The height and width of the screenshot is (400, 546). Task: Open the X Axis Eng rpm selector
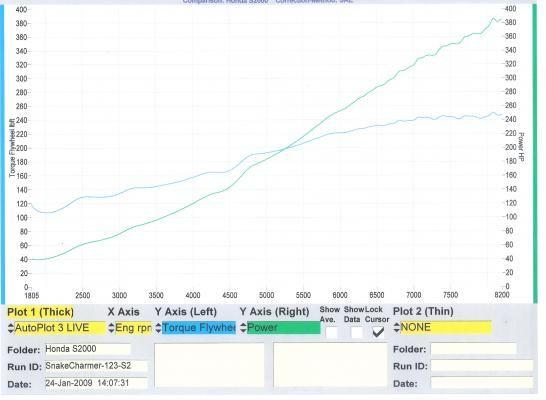point(133,328)
